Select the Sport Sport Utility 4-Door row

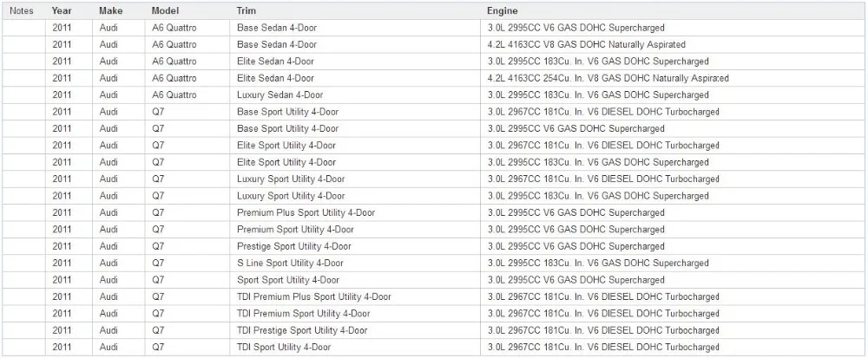tap(433, 280)
